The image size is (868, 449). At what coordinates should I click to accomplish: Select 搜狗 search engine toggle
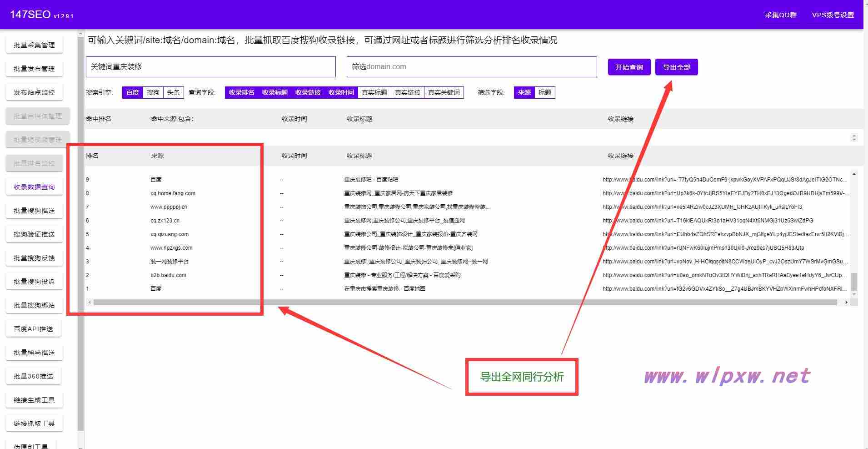point(153,92)
